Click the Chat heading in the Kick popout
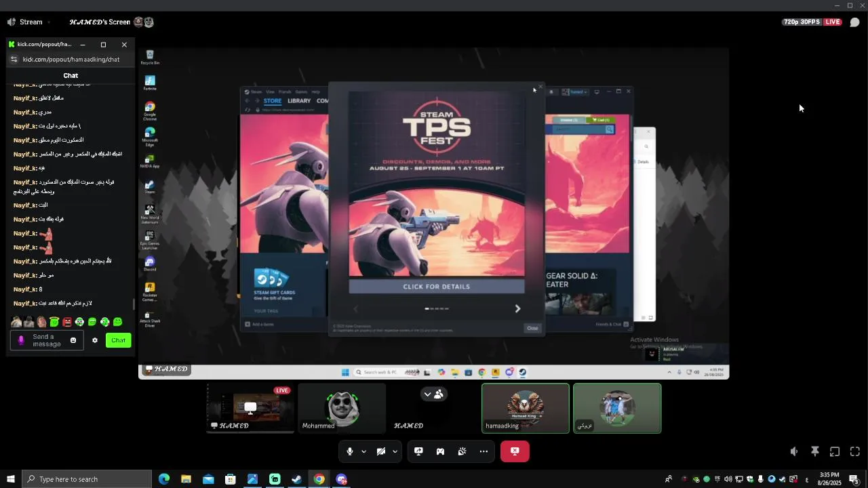 click(71, 76)
